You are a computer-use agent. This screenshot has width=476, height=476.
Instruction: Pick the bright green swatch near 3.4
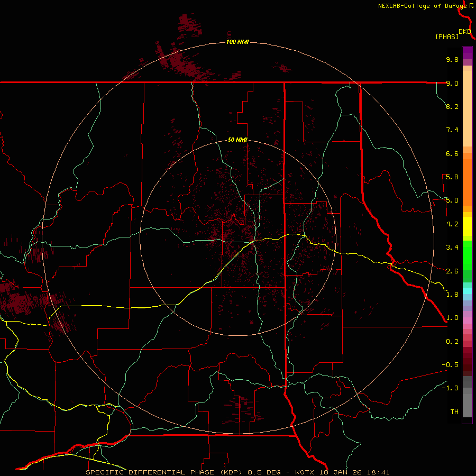coord(467,255)
